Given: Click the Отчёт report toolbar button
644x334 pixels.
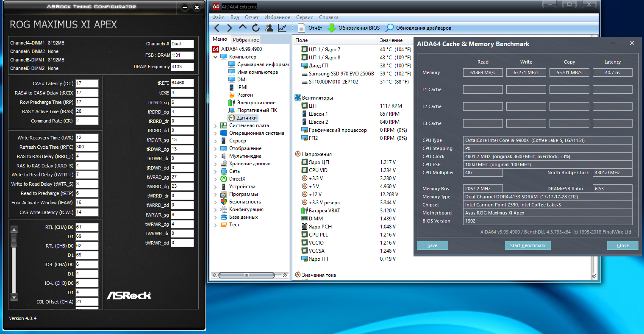Looking at the screenshot, I should pyautogui.click(x=310, y=28).
